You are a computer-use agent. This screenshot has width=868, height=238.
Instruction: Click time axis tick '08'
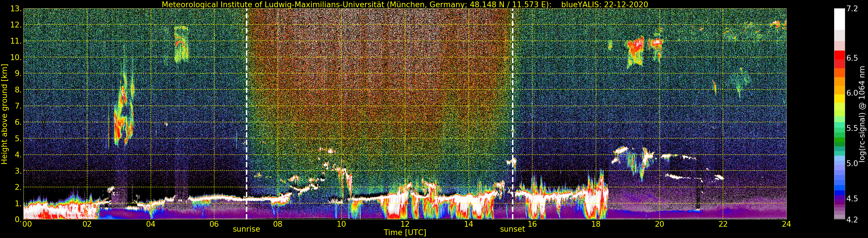tap(278, 224)
